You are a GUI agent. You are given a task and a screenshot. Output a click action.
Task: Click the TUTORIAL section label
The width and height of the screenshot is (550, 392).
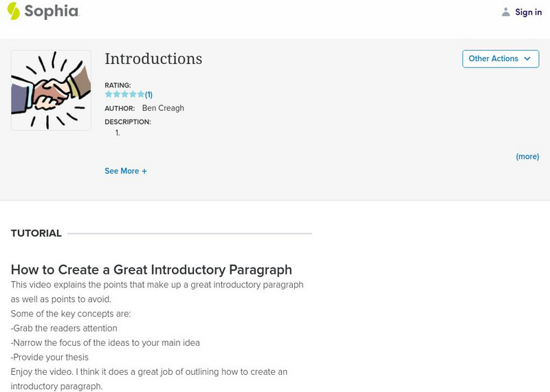coord(36,233)
